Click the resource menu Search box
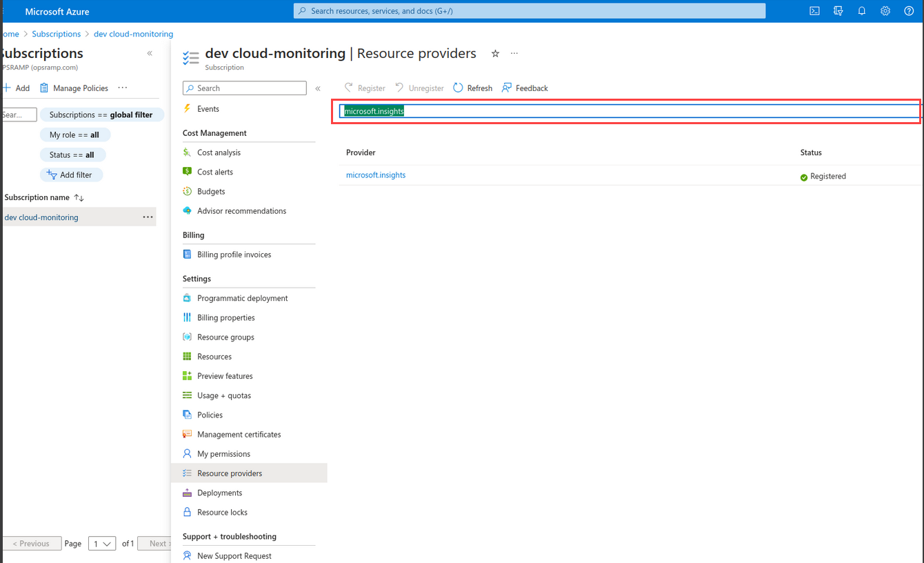 [x=244, y=88]
